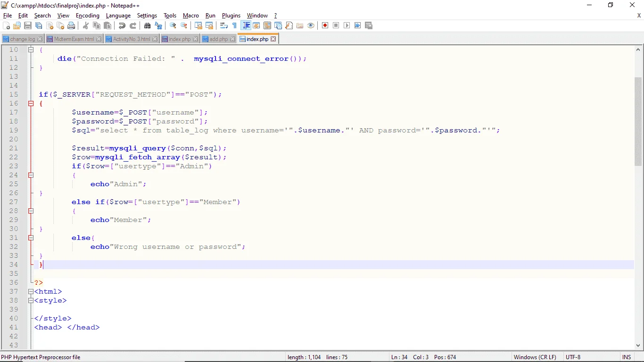The image size is (644, 362).
Task: Collapse the Member block at line 28
Action: (x=31, y=211)
